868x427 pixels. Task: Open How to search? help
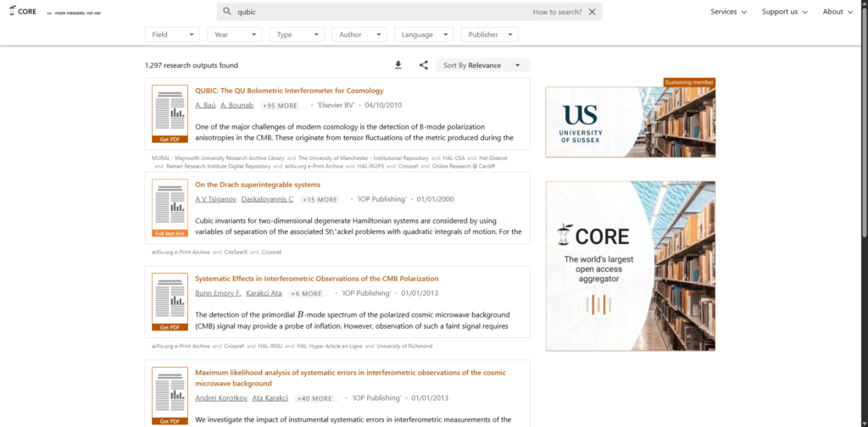point(558,12)
